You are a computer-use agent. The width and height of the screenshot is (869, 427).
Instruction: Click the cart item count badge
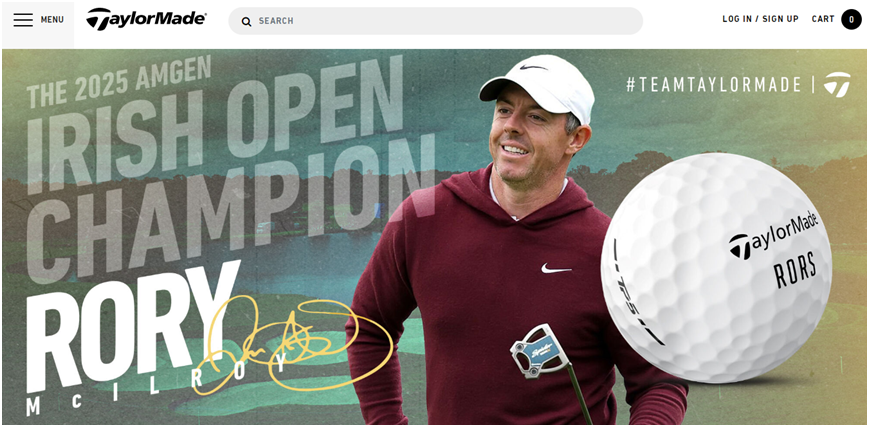(x=851, y=19)
